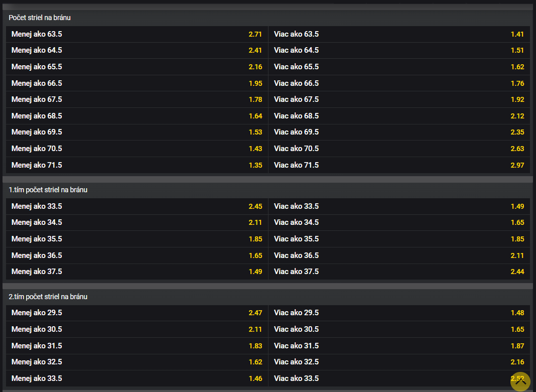Pick Menej ako 33.5 in the first team section

137,206
